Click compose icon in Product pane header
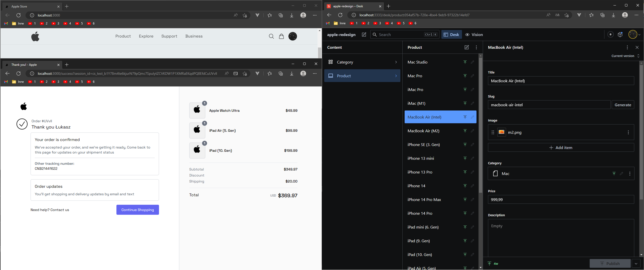644x270 pixels. [x=466, y=47]
